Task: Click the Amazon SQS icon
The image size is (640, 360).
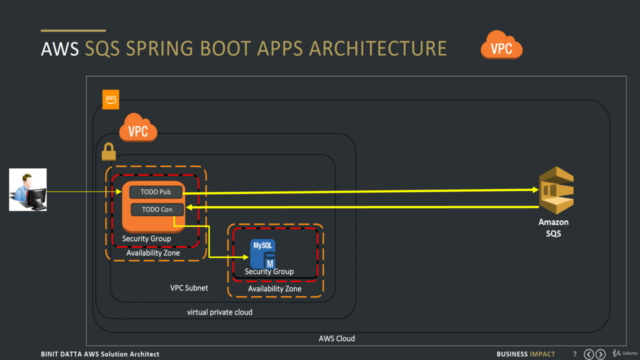Action: (x=556, y=190)
